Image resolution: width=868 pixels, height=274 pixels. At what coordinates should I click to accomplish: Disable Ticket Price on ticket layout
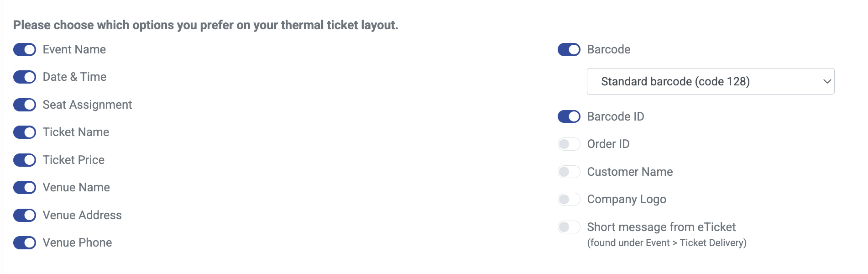click(x=25, y=160)
